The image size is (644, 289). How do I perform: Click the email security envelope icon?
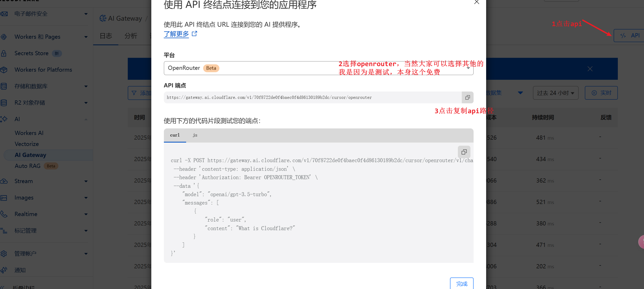tap(4, 14)
